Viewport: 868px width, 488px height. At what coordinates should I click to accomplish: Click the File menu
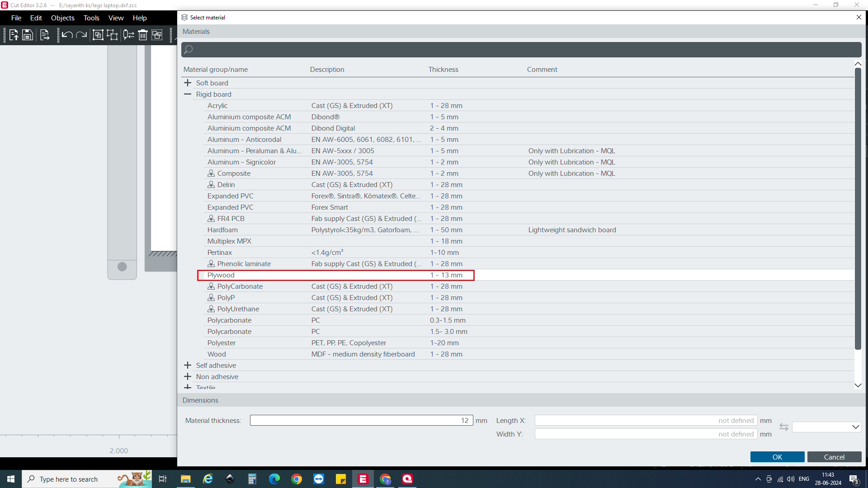[15, 17]
